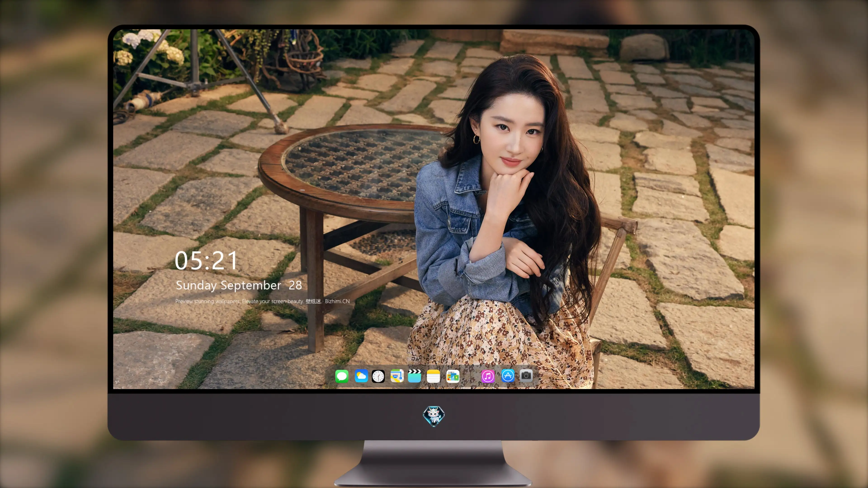Click the 'Preview stunning wallpapers' caption
Screen dimensions: 868x488
(262, 301)
